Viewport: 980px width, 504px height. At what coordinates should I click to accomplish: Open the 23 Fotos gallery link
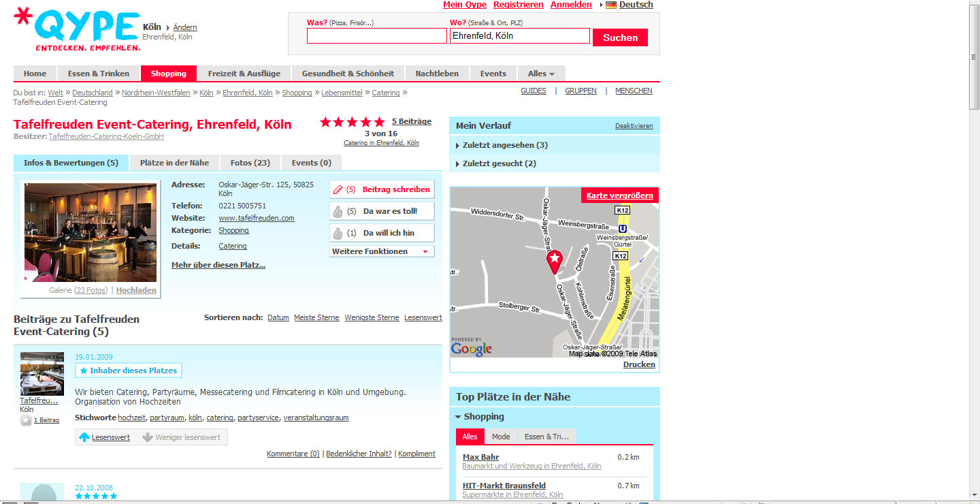click(91, 290)
